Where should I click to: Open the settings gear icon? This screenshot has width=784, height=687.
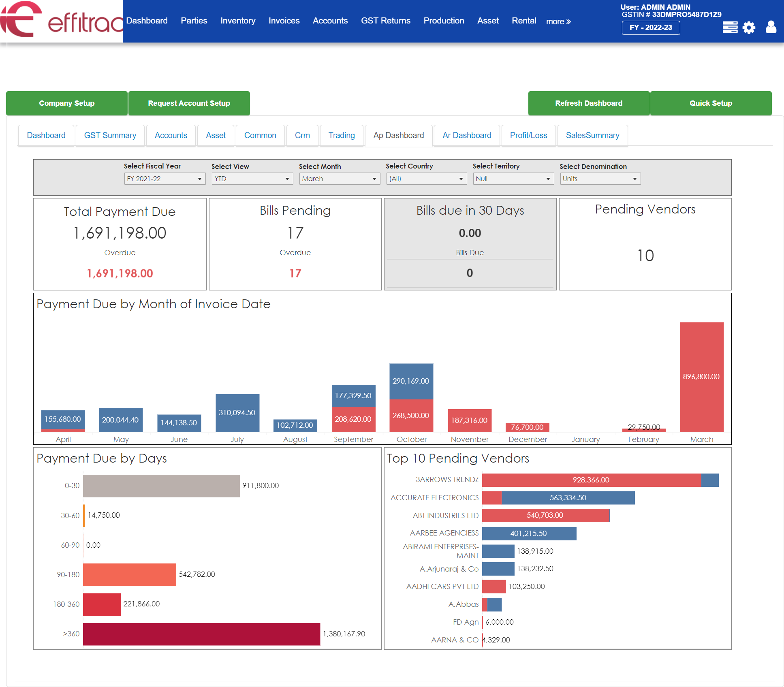coord(749,27)
